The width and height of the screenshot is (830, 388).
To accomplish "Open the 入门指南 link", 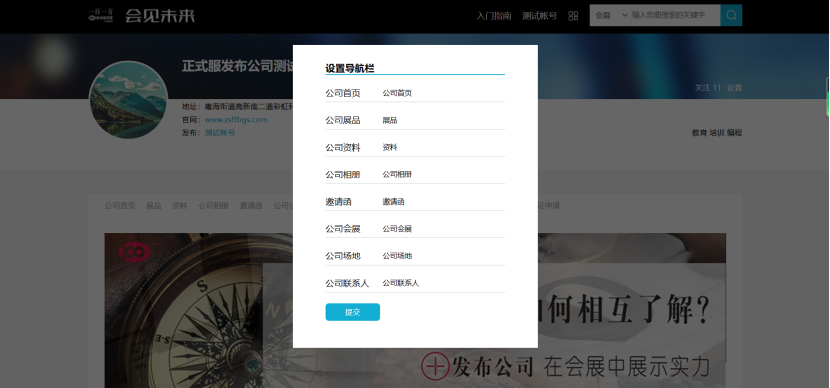I will pos(493,16).
